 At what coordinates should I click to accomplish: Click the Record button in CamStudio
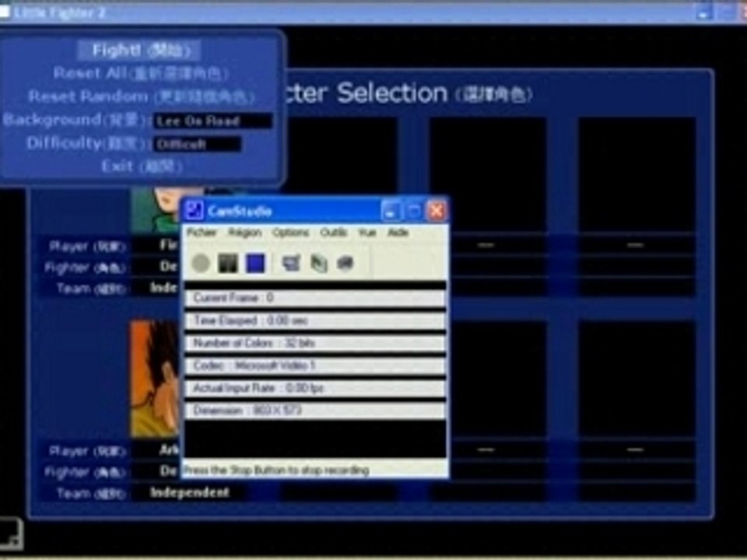pyautogui.click(x=201, y=263)
